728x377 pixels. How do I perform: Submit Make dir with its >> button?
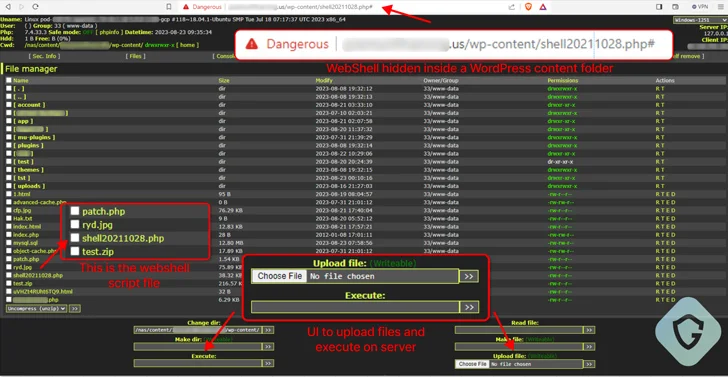coord(268,347)
